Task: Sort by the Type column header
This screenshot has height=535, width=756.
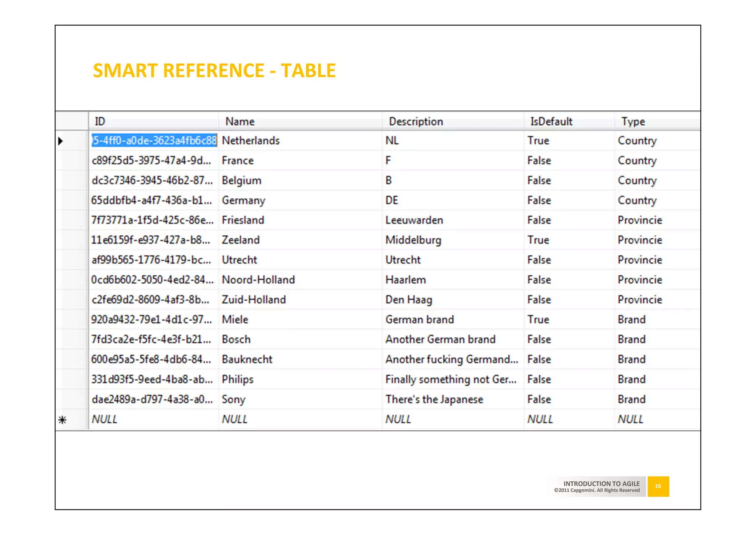Action: click(657, 121)
